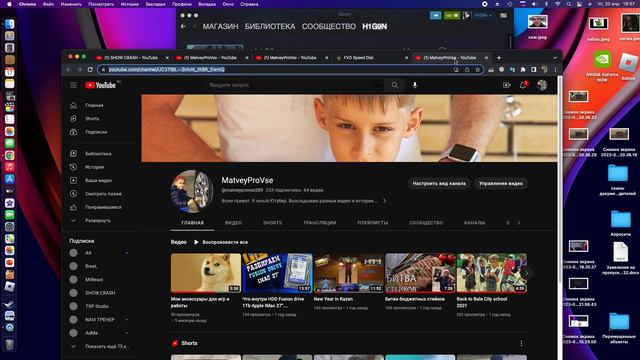This screenshot has height=360, width=640.
Task: Go back in Chrome
Action: point(69,69)
